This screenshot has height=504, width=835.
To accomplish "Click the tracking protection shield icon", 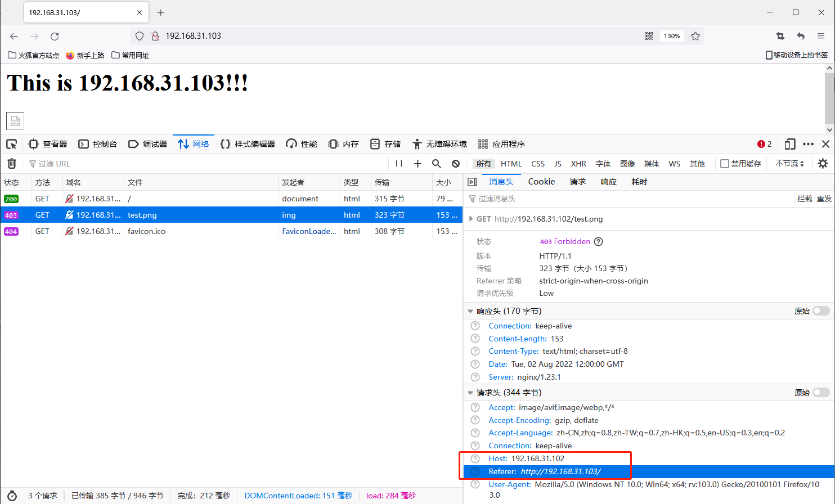I will (x=139, y=35).
